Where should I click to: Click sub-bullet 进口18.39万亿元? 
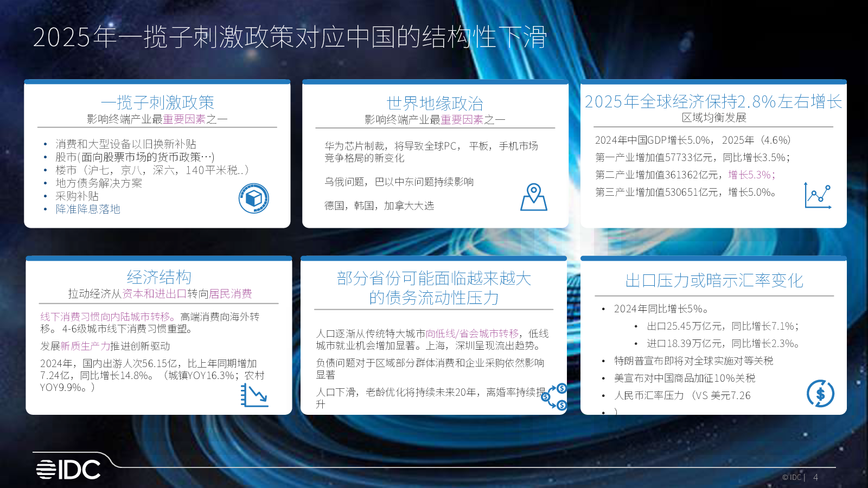coord(723,344)
